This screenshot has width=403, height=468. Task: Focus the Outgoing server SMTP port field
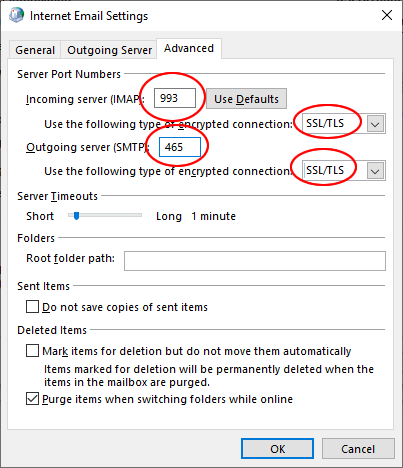coord(180,147)
